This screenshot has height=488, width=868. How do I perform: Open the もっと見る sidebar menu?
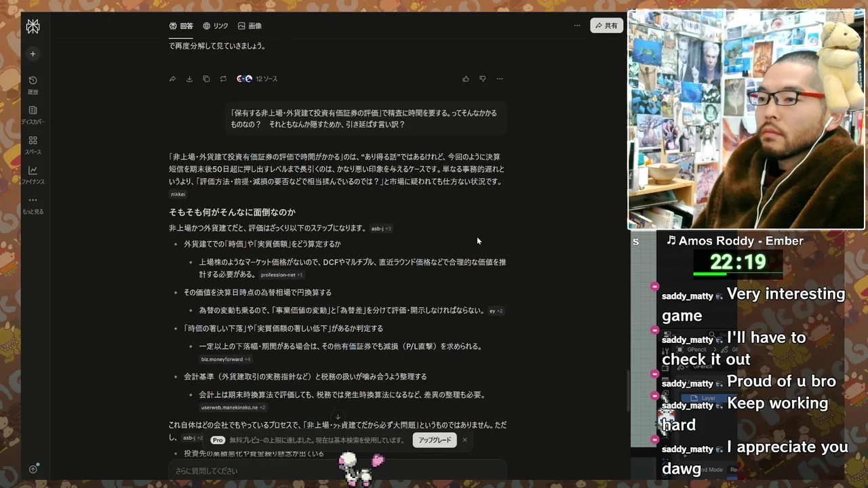pos(33,205)
